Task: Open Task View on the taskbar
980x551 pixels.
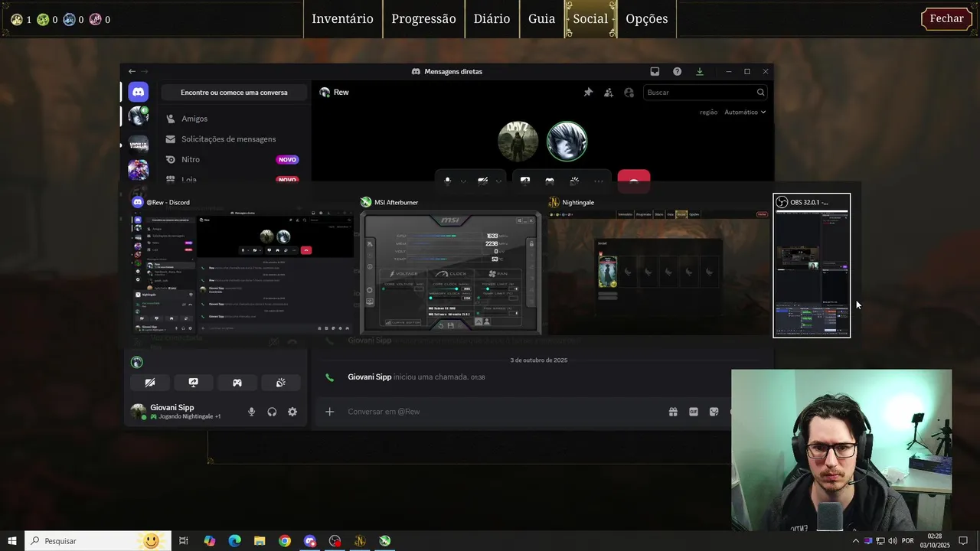Action: click(184, 541)
